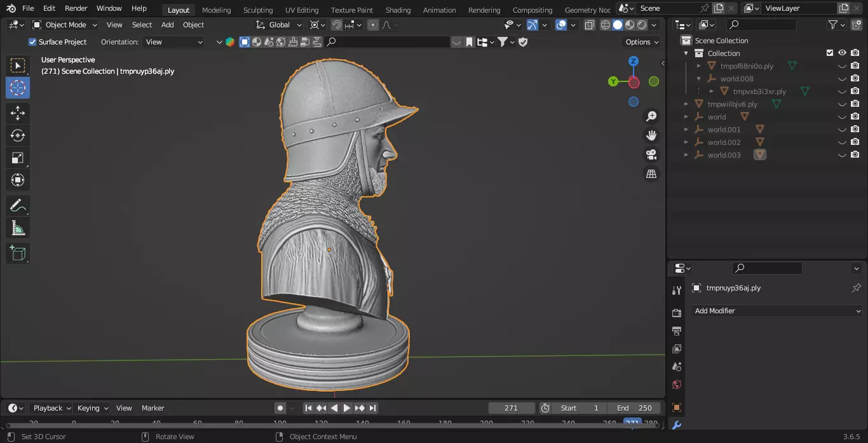Open the Playback dropdown
Screen dimensions: 868x443
(51, 408)
